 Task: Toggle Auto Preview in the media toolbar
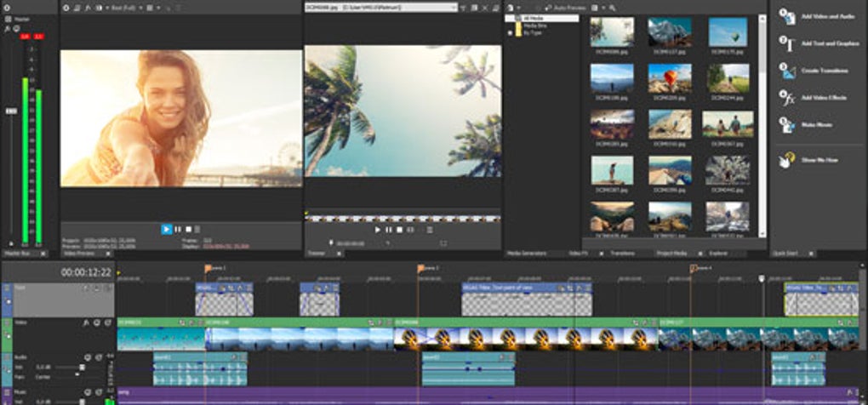point(563,8)
